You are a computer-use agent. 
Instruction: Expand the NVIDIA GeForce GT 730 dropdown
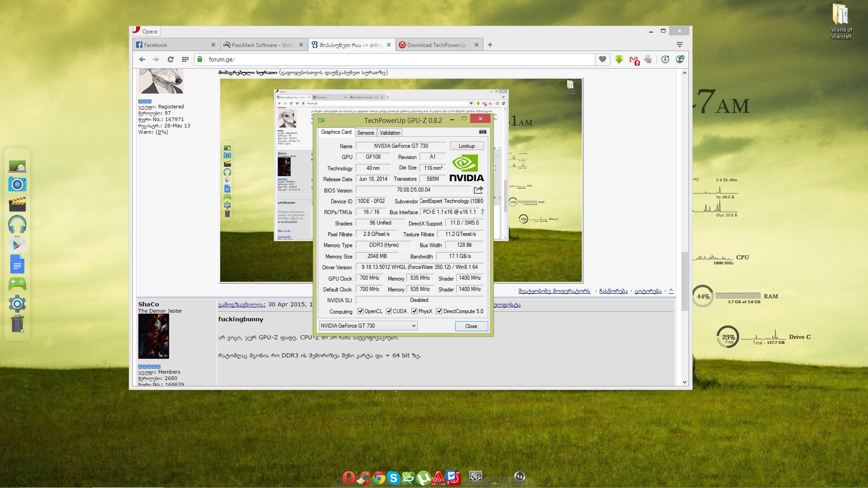tap(413, 326)
